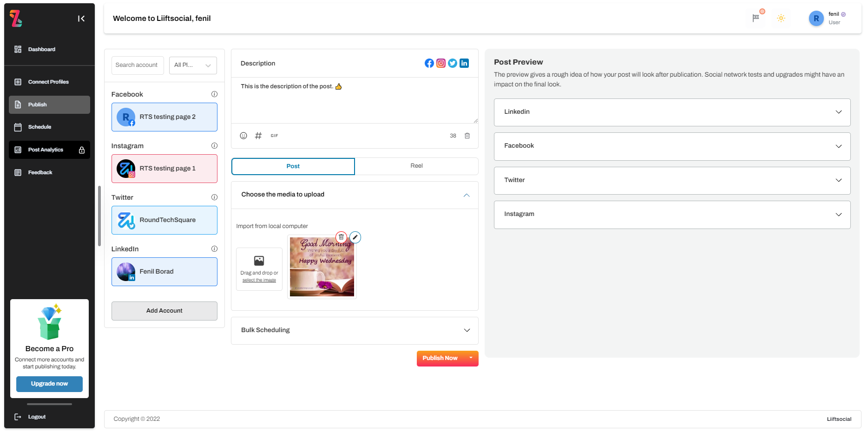Open Schedule from the sidebar
868x432 pixels.
click(x=39, y=127)
